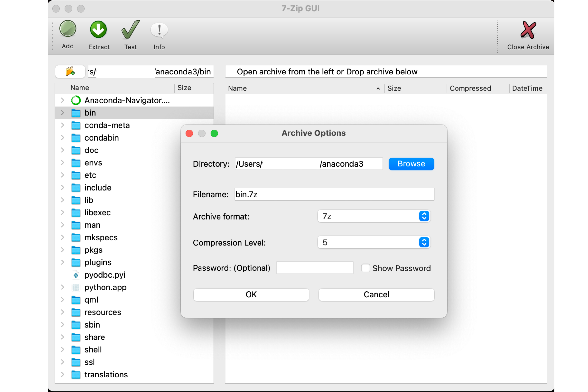Click the pkgs folder icon
This screenshot has height=392, width=588.
coord(76,250)
